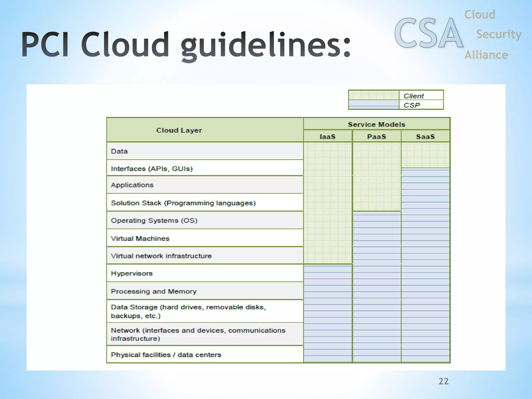Click Physical facilities / data centers row
Image resolution: width=532 pixels, height=399 pixels.
click(166, 355)
